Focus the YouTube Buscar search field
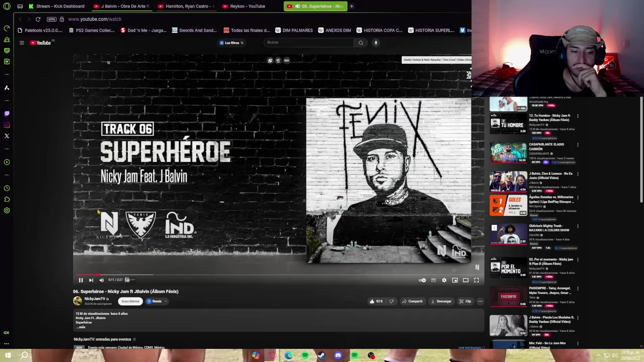This screenshot has width=644, height=362. 309,43
